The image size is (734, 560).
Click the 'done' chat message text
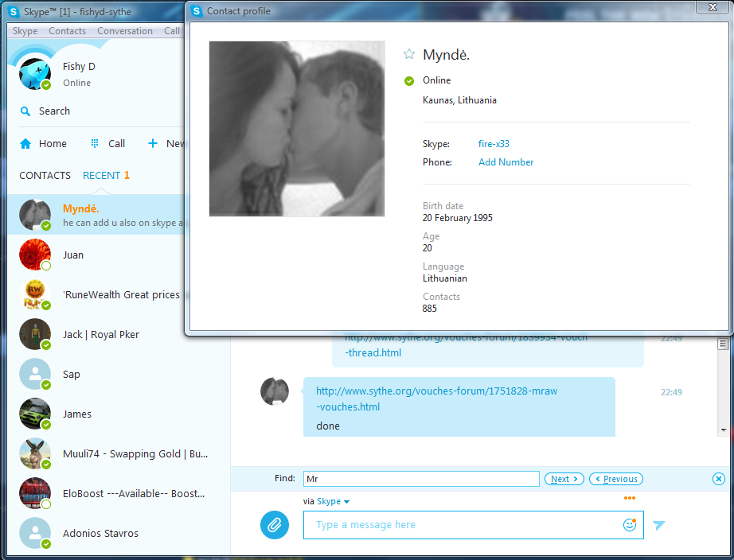328,426
